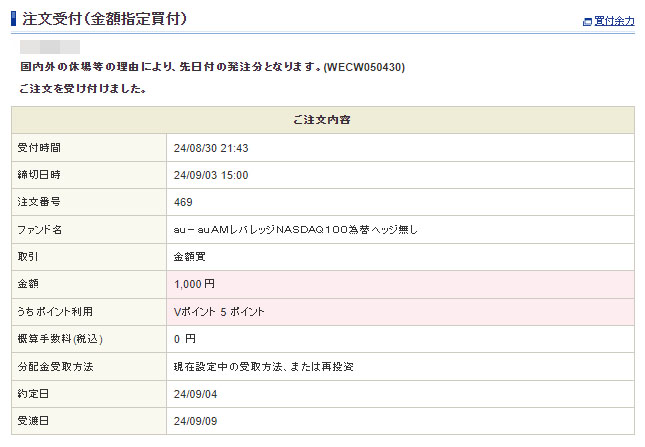This screenshot has height=447, width=645.
Task: Click the order number 469
Action: click(x=183, y=202)
